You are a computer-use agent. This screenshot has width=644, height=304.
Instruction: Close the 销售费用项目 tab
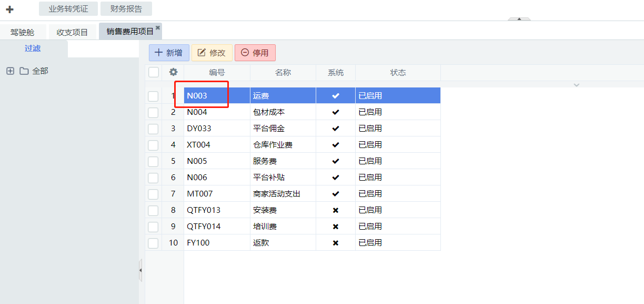[x=157, y=27]
